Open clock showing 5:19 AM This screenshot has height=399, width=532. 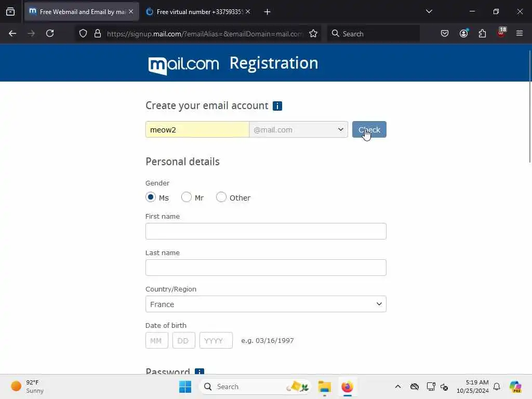[473, 387]
